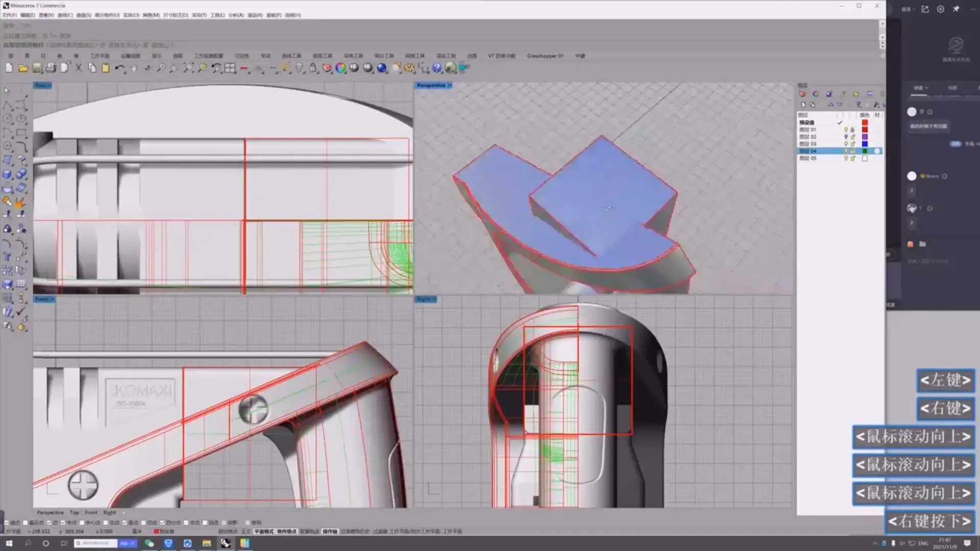The width and height of the screenshot is (980, 551).
Task: Click the lock padlock icon in toolbar
Action: [313, 68]
